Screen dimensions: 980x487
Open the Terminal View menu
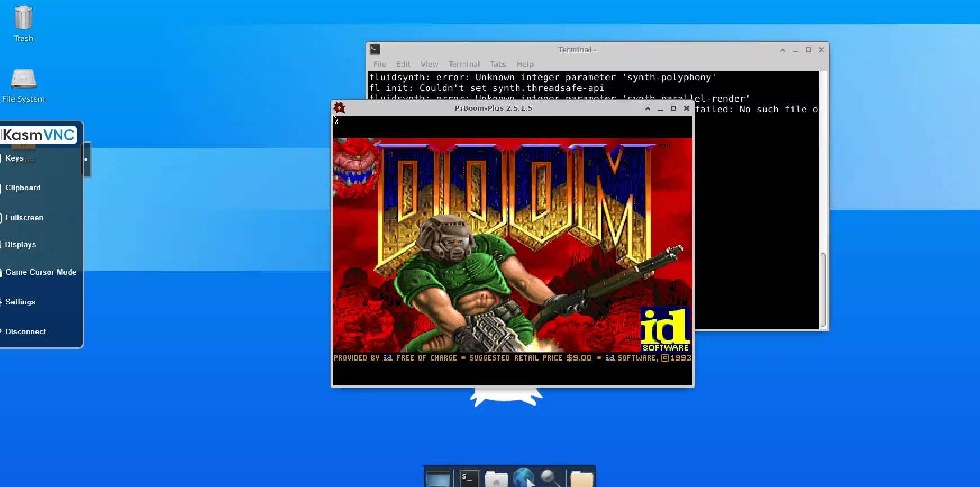[x=429, y=64]
